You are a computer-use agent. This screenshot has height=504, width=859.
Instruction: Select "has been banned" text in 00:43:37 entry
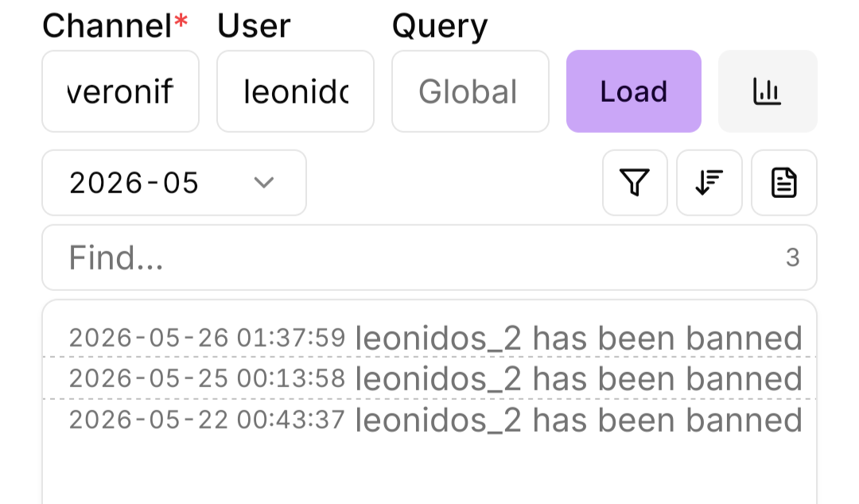coord(668,421)
